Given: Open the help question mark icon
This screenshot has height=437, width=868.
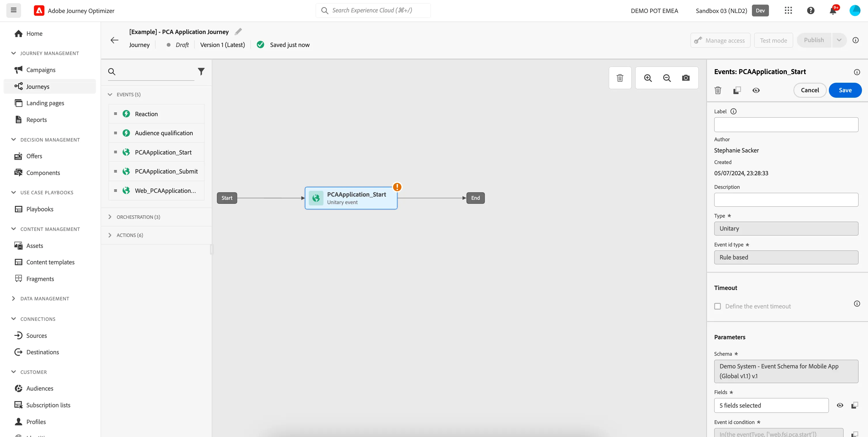Looking at the screenshot, I should pyautogui.click(x=811, y=10).
